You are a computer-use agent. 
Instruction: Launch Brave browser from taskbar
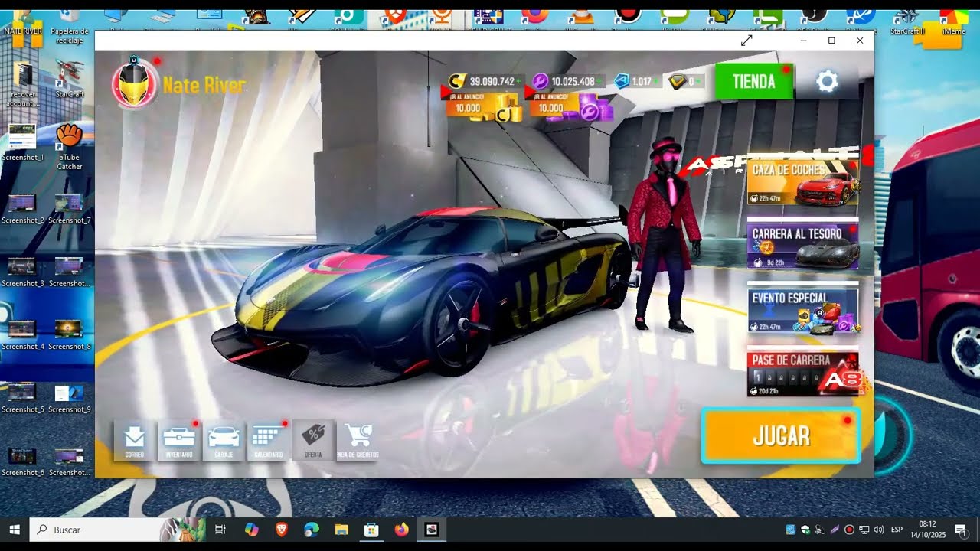click(281, 530)
